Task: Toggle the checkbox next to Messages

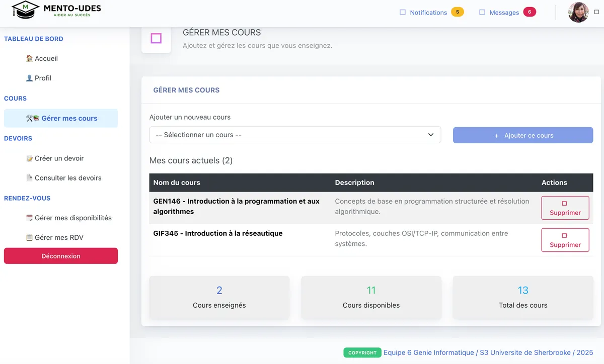Action: pyautogui.click(x=482, y=12)
